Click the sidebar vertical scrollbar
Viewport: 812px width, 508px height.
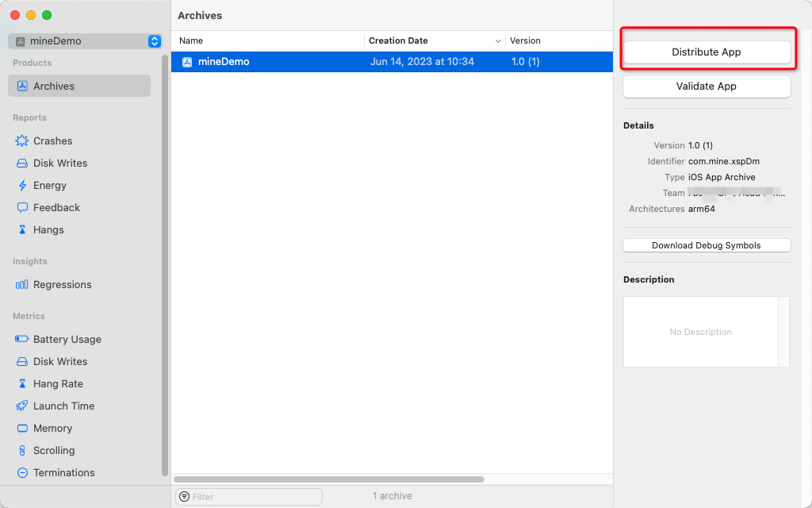(165, 264)
